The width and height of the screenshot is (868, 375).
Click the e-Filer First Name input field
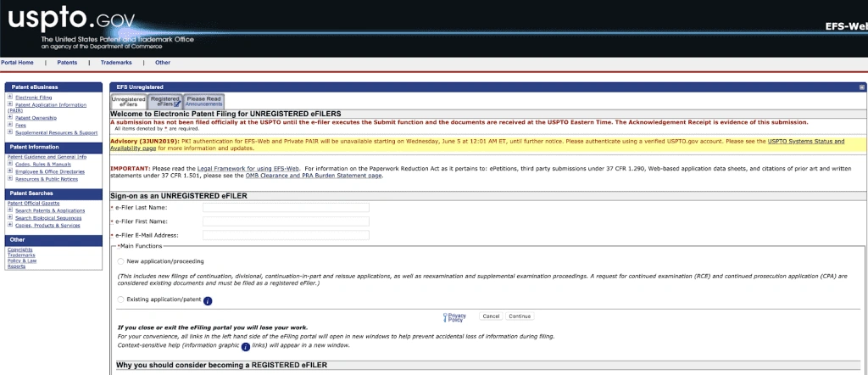point(286,221)
